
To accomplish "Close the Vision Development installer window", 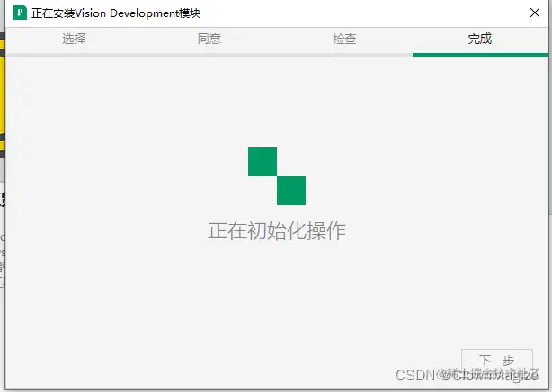I will pyautogui.click(x=534, y=13).
